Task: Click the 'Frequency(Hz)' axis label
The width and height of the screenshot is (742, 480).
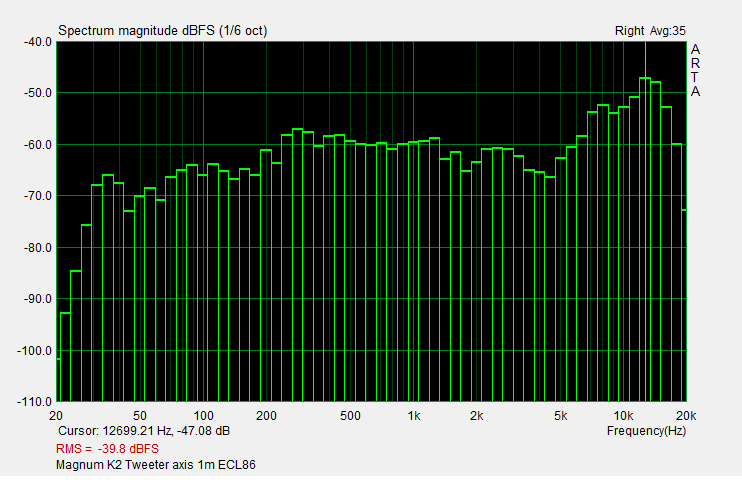Action: click(646, 431)
